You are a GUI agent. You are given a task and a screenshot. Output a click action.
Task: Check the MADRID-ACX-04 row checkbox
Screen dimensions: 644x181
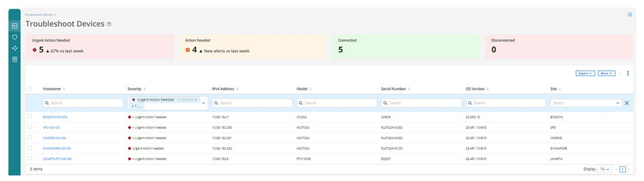[x=30, y=138]
